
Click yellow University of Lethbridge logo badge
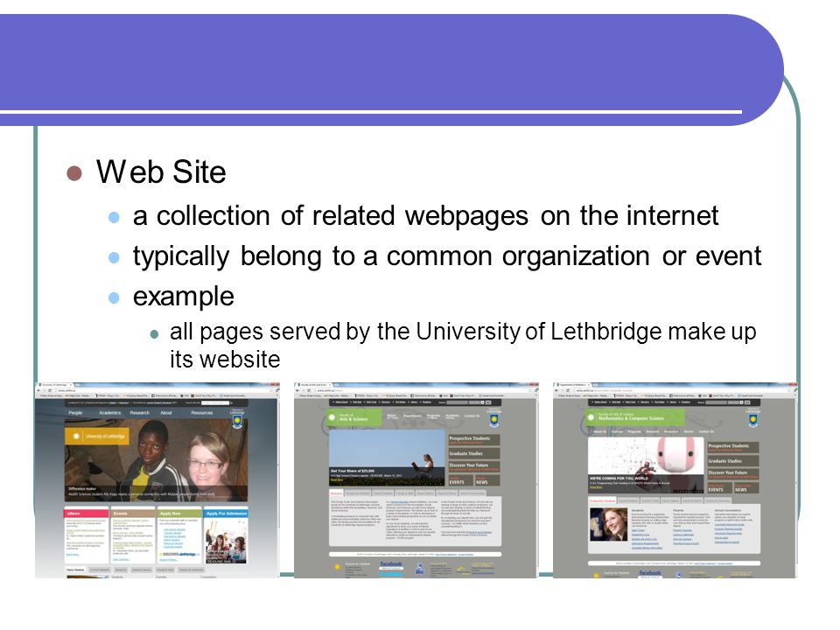tap(97, 436)
